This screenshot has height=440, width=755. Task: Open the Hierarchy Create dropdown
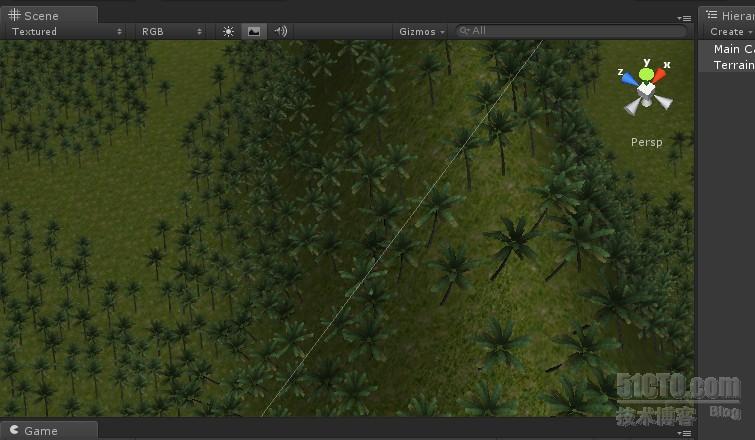click(x=730, y=31)
